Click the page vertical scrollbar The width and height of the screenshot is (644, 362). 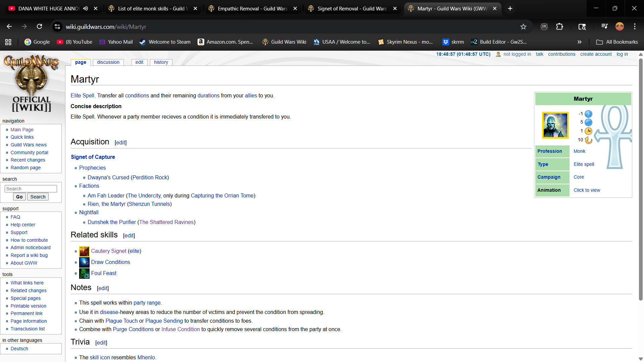click(x=641, y=180)
